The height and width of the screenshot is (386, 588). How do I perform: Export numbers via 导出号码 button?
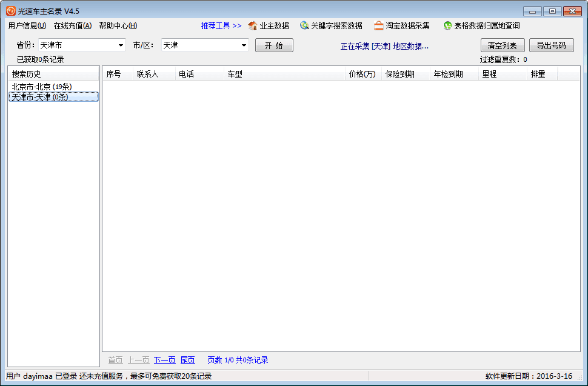551,45
